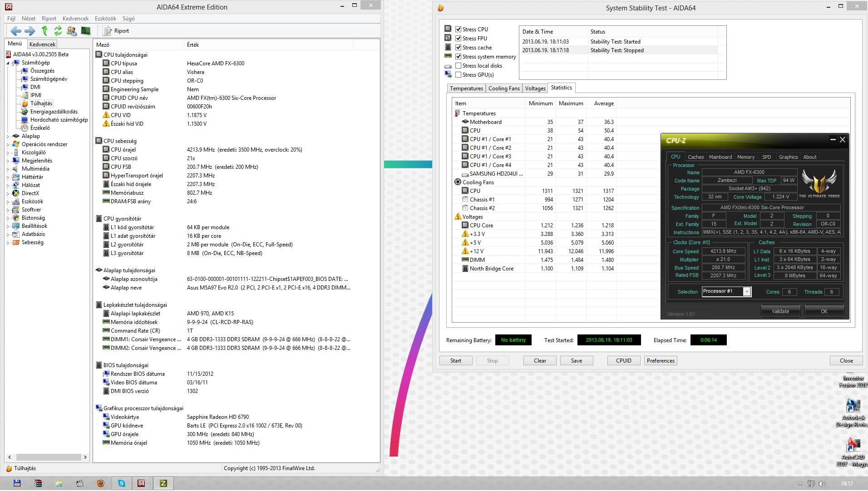This screenshot has width=868, height=491.
Task: Select IPMI in the tree
Action: coord(36,95)
